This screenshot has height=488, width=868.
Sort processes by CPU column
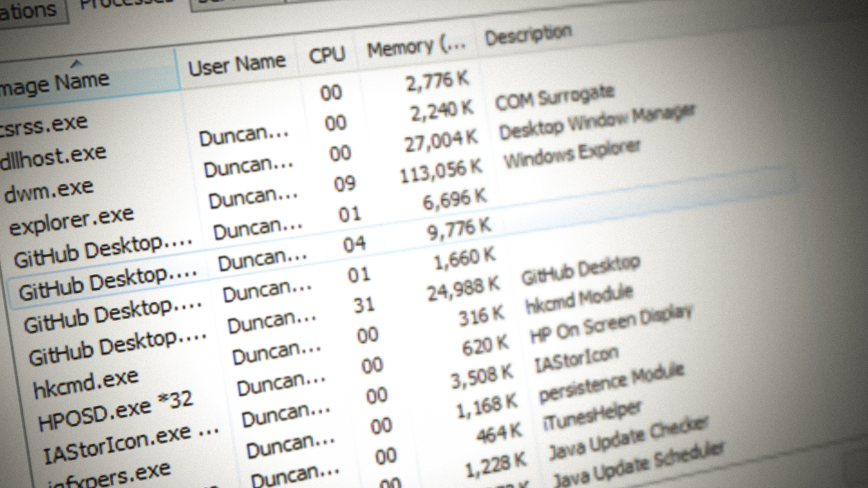[x=326, y=55]
